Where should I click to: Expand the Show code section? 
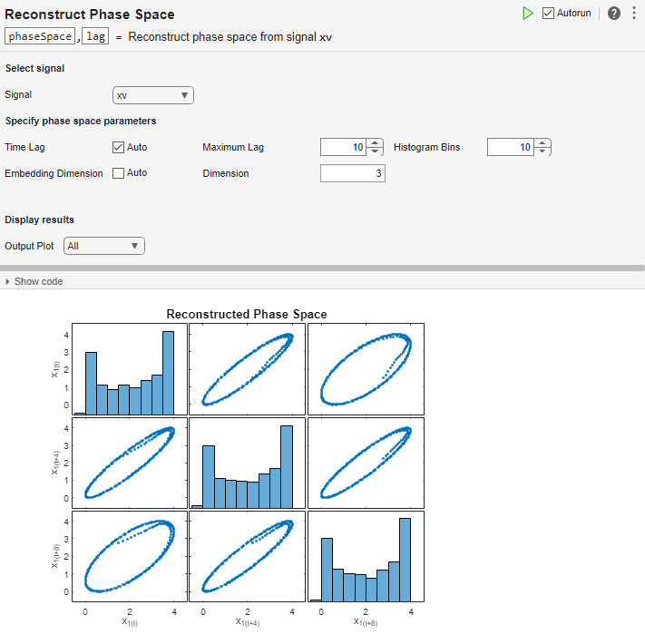[x=34, y=281]
